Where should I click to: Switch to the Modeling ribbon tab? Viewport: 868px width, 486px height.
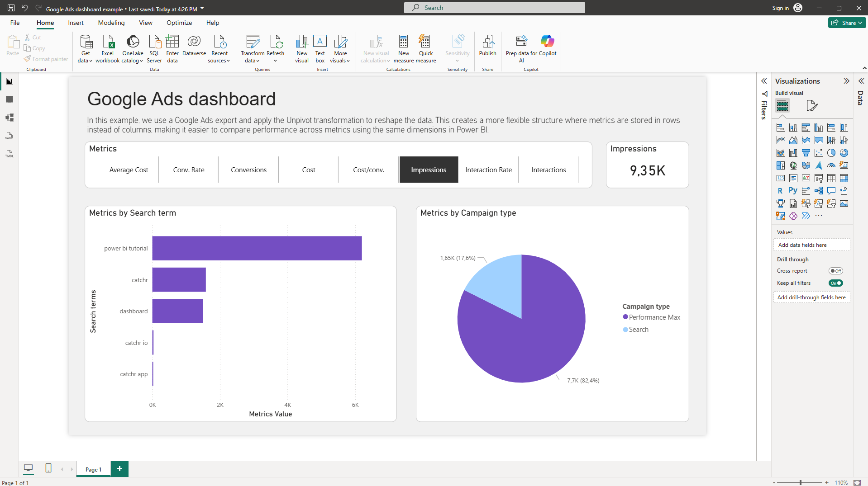[111, 23]
